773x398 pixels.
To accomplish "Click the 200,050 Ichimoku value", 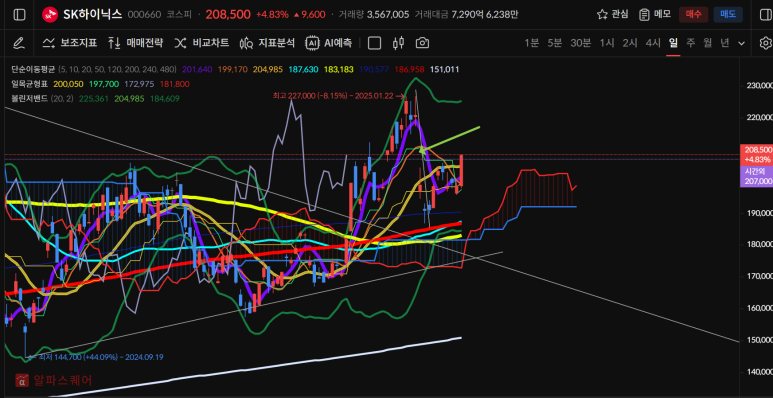I will 69,84.
